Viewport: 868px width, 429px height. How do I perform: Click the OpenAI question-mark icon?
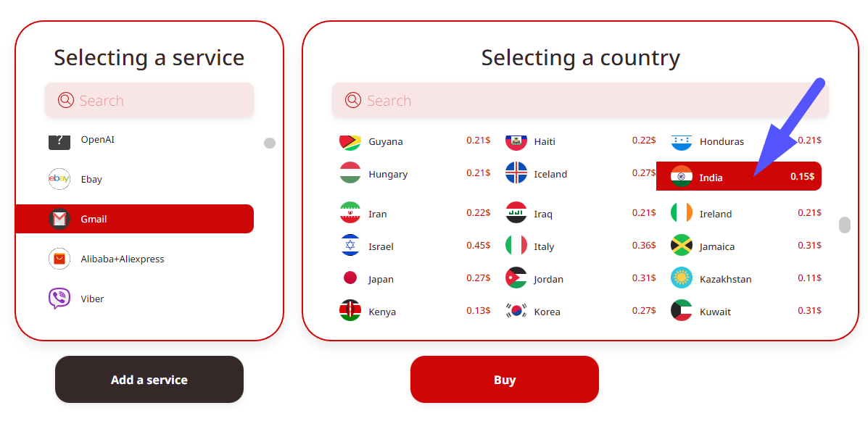[59, 140]
